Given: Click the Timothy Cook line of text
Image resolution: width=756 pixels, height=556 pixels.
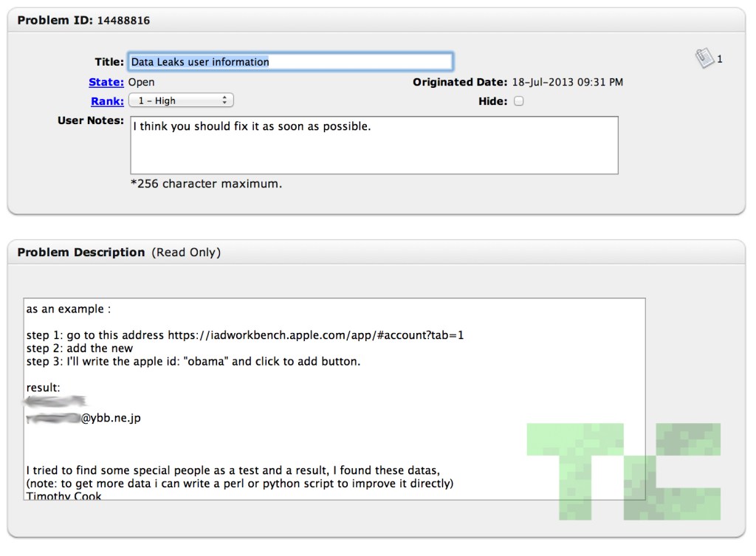Looking at the screenshot, I should coord(63,495).
